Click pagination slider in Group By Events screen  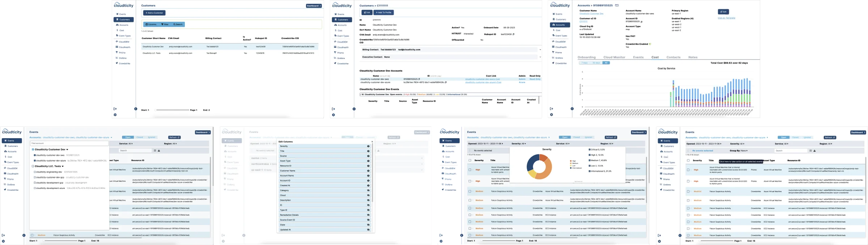click(x=717, y=241)
